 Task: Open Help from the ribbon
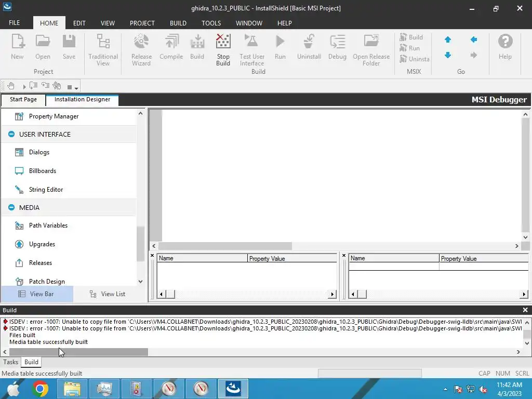(505, 47)
